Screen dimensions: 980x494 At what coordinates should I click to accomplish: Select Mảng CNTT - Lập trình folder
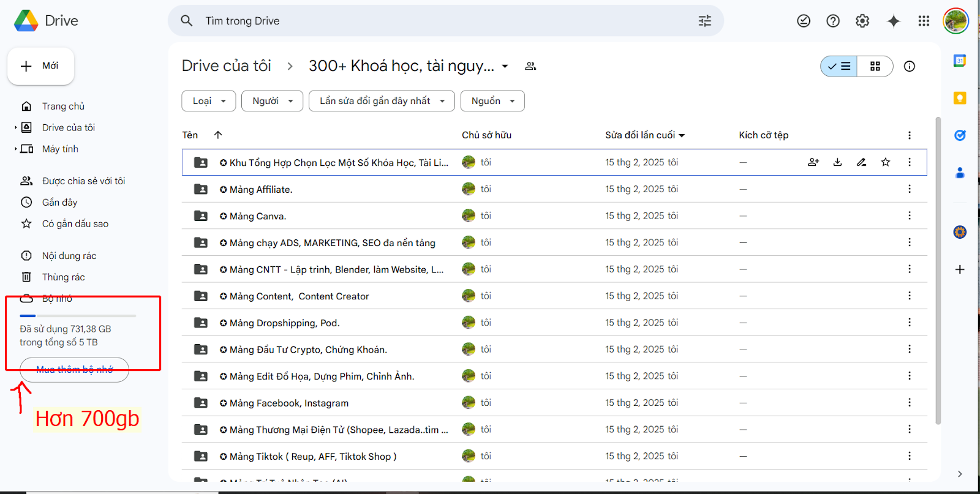554,269
